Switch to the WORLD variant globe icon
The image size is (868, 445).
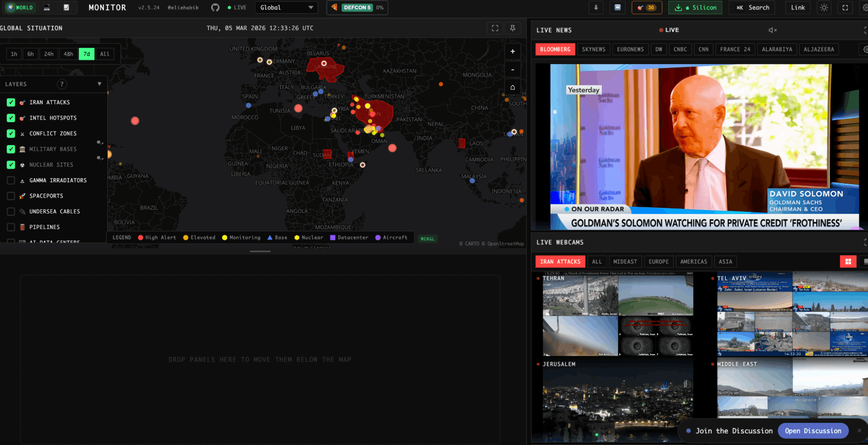(20, 7)
